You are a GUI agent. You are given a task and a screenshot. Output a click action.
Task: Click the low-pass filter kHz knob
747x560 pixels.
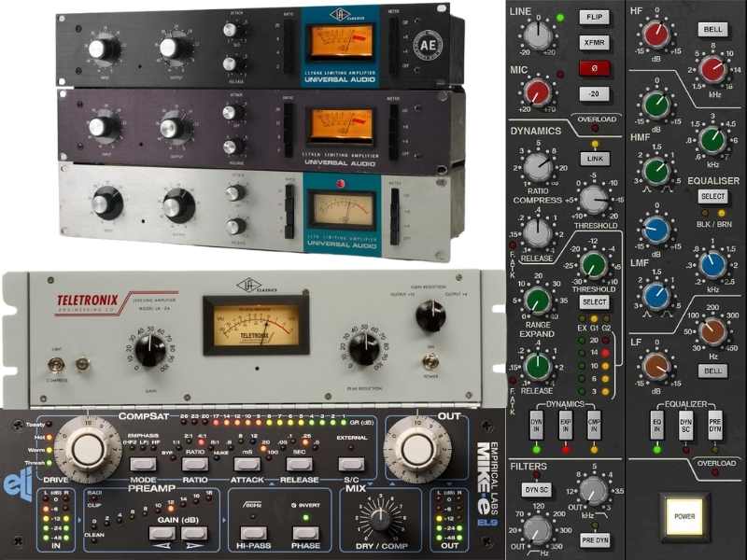(x=593, y=491)
